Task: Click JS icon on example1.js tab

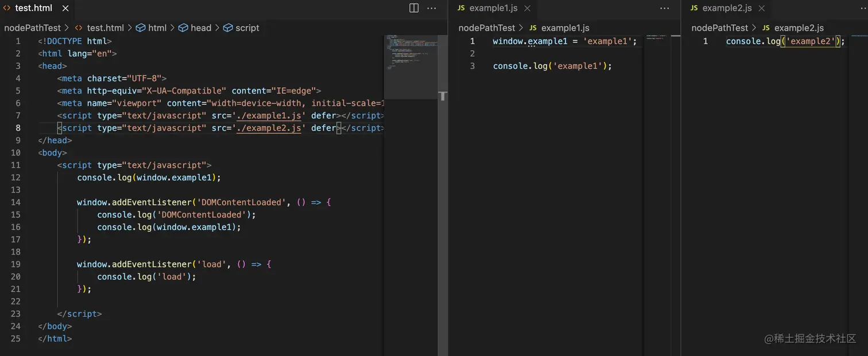Action: (x=461, y=8)
